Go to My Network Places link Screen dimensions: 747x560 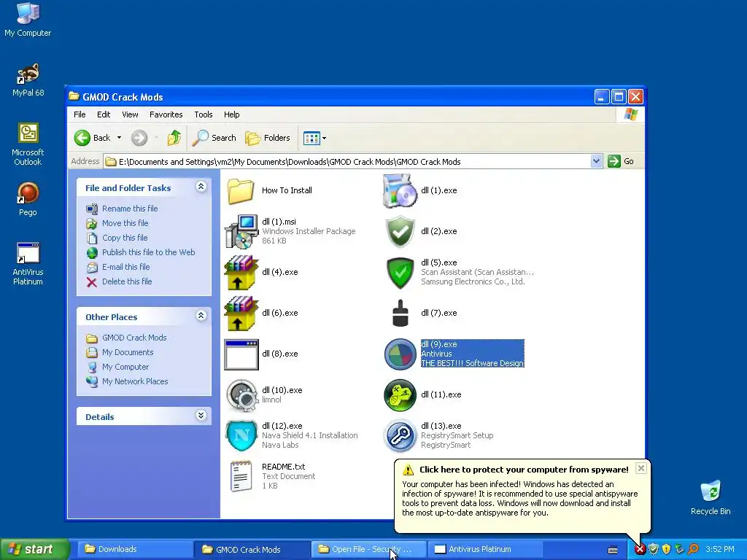(x=135, y=381)
